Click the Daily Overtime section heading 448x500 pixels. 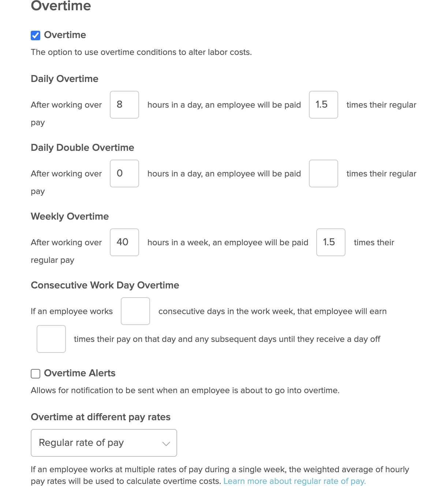(64, 79)
